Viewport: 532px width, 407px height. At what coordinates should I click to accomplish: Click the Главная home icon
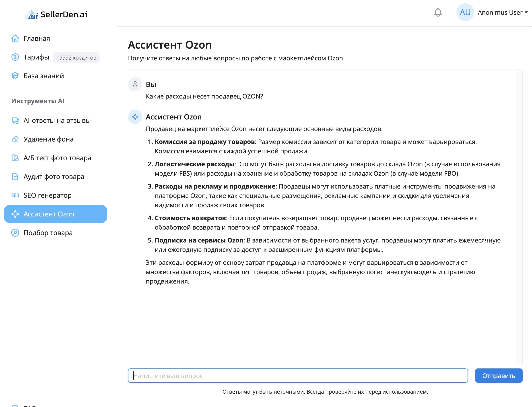click(x=15, y=39)
